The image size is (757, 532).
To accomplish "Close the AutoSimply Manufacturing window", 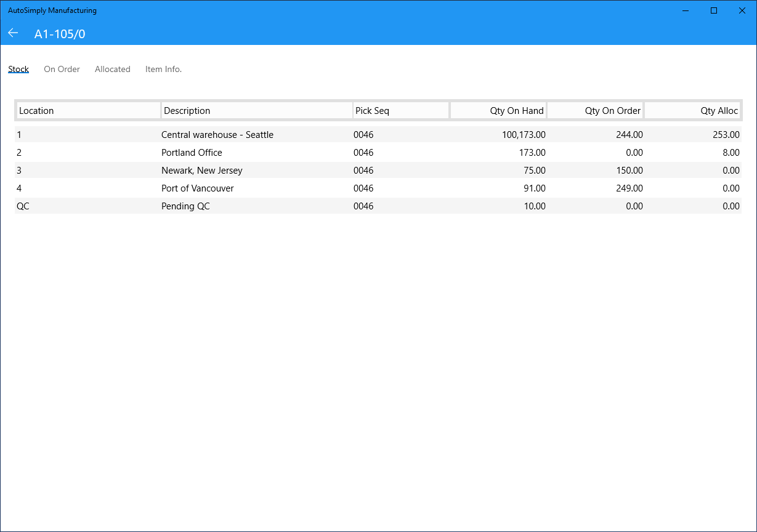I will [742, 10].
